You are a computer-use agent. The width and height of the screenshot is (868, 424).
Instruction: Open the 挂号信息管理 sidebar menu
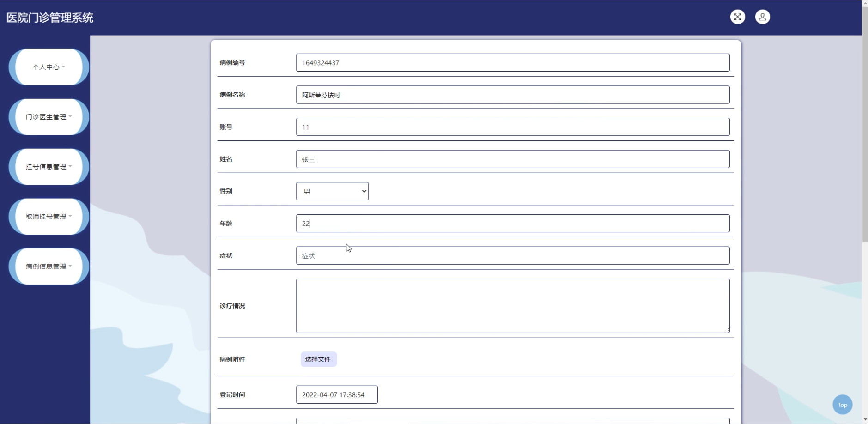[49, 167]
